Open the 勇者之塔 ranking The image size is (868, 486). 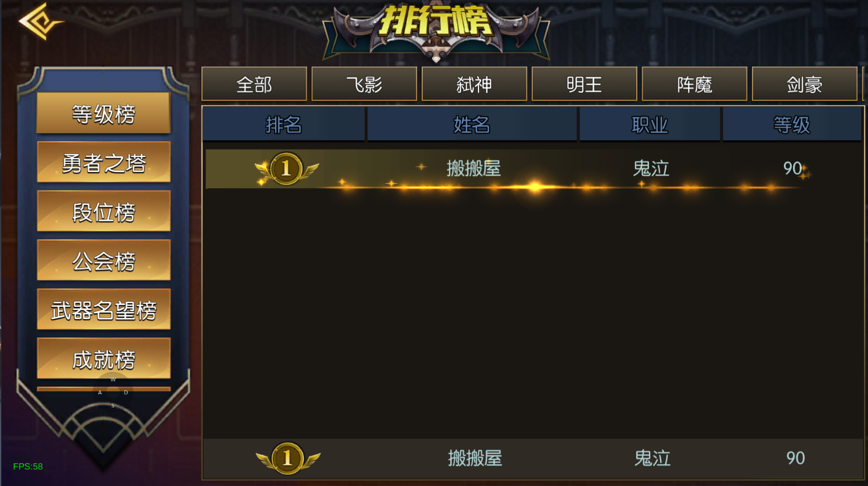coord(104,162)
